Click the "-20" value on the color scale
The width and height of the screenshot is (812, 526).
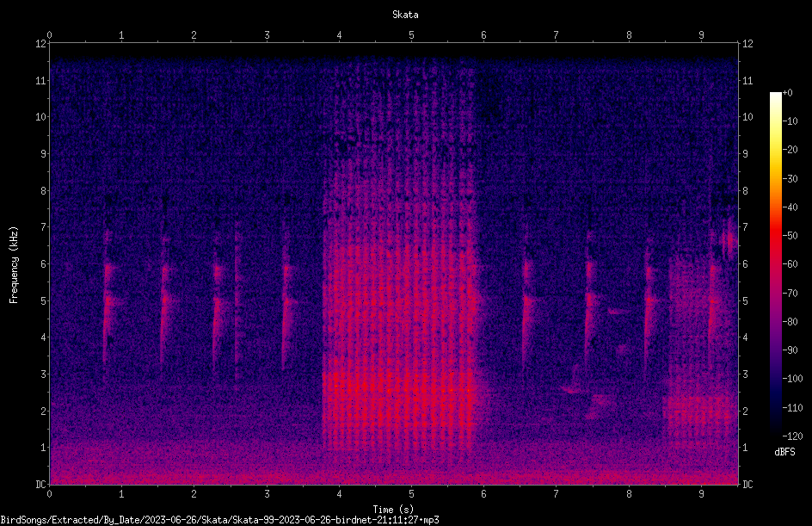pos(790,150)
